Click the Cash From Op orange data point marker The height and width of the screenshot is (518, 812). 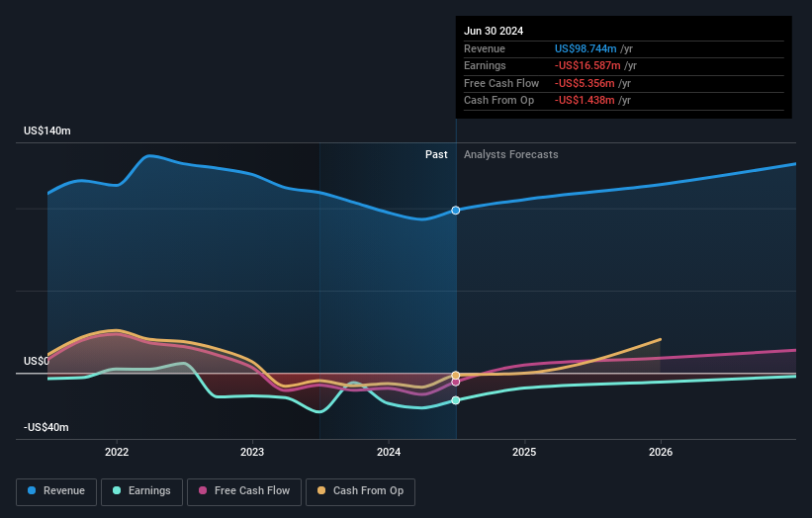tap(456, 376)
